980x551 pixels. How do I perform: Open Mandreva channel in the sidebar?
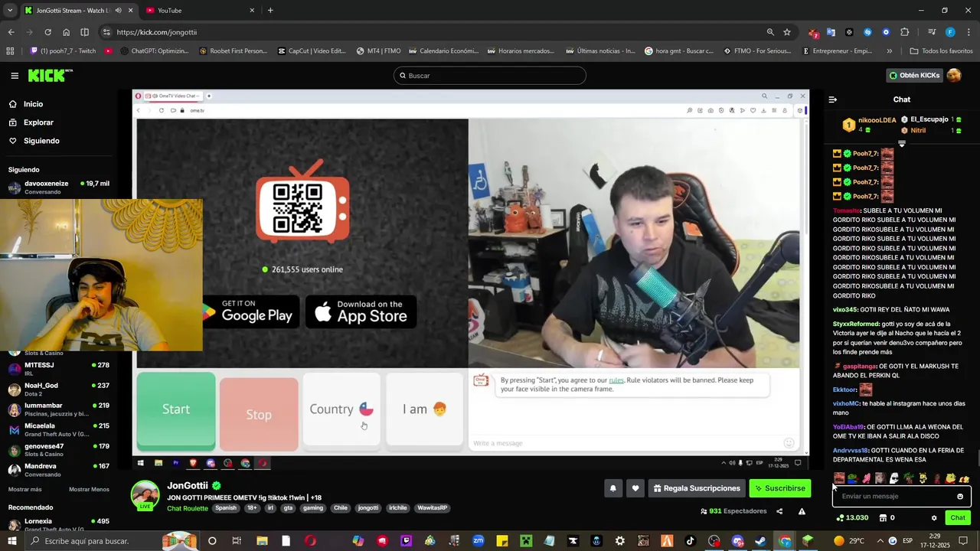[x=60, y=470]
